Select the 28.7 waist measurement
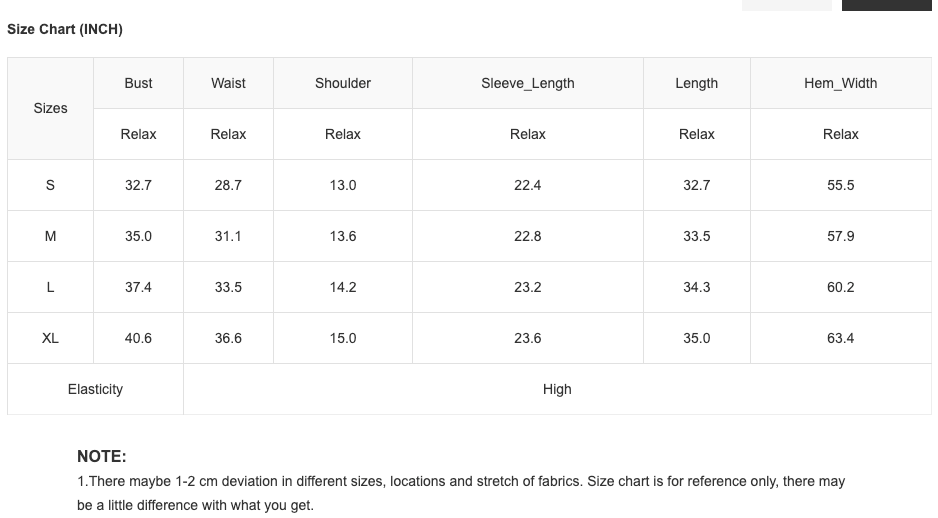Image resolution: width=938 pixels, height=518 pixels. pyautogui.click(x=228, y=185)
